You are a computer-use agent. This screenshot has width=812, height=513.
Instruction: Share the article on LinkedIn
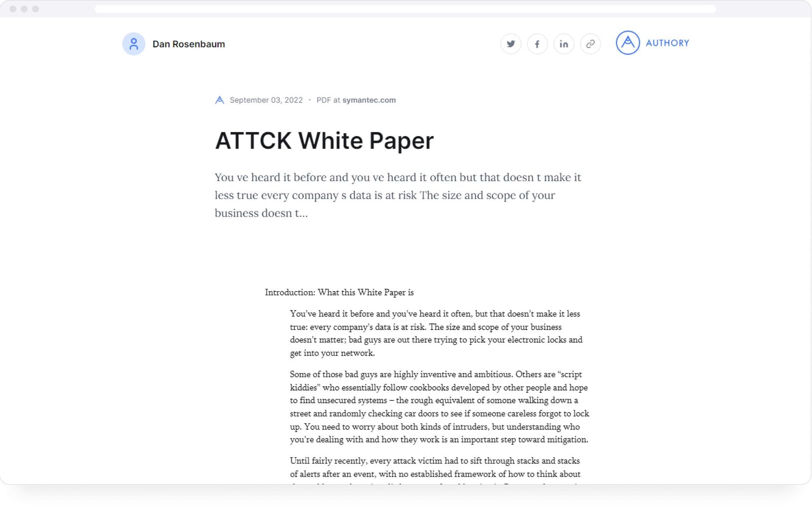click(x=563, y=44)
